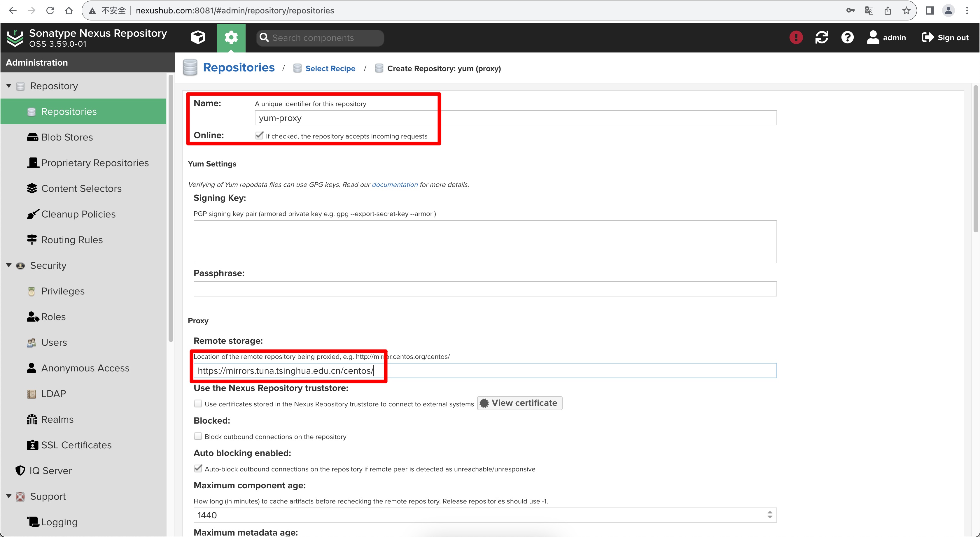The width and height of the screenshot is (980, 537).
Task: Open the Help question mark icon
Action: pos(847,37)
